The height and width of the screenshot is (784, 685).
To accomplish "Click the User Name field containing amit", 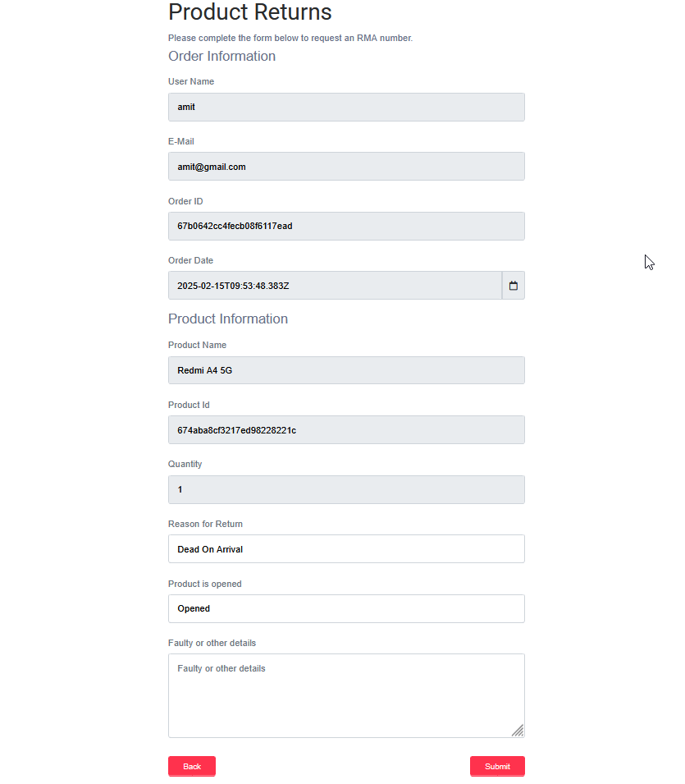I will tap(346, 108).
